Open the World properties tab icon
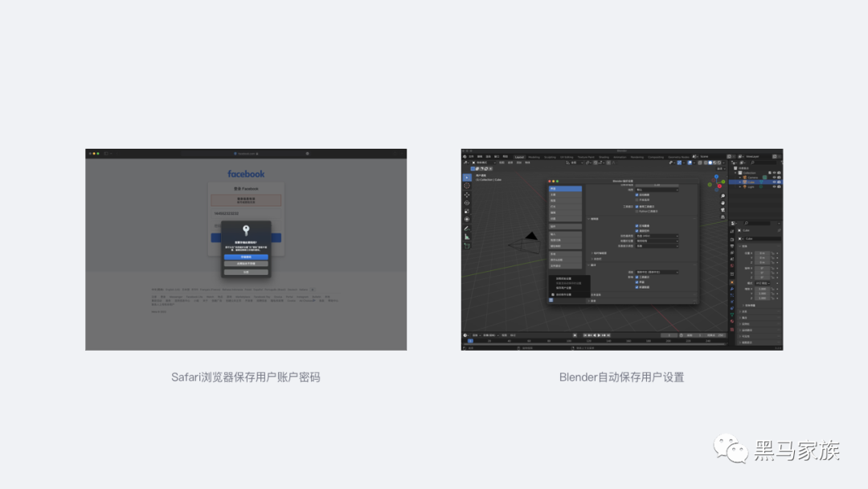The image size is (868, 489). 732,265
